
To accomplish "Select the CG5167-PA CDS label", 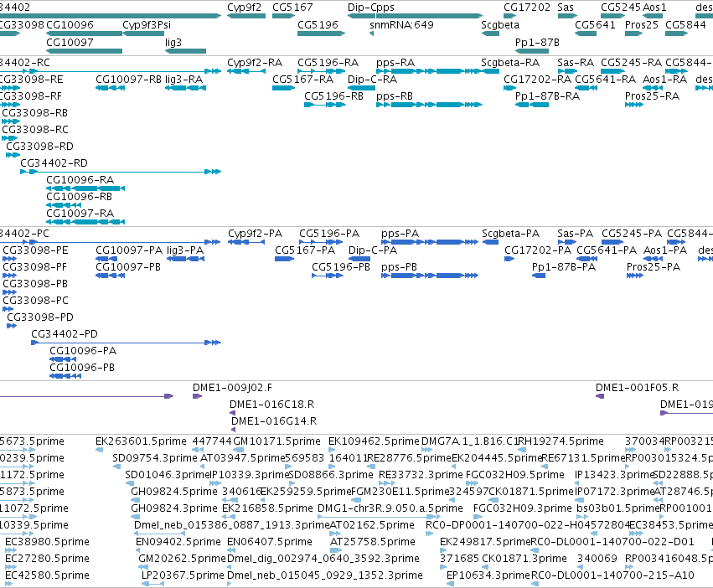I will [305, 250].
